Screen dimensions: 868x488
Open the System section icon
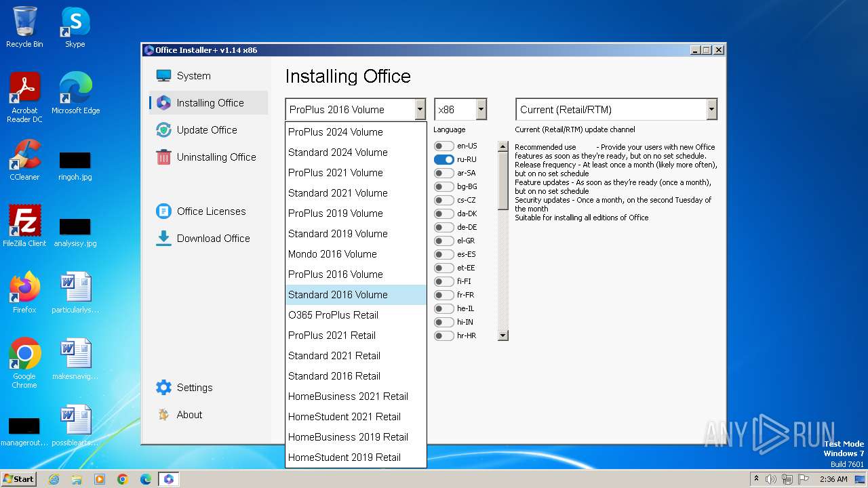click(163, 76)
